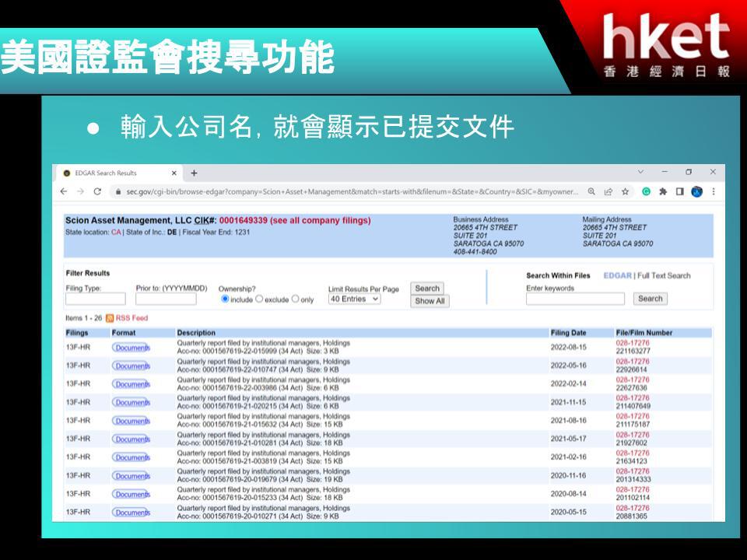Click the "Fiscal Year End: 1231" text

click(x=216, y=233)
